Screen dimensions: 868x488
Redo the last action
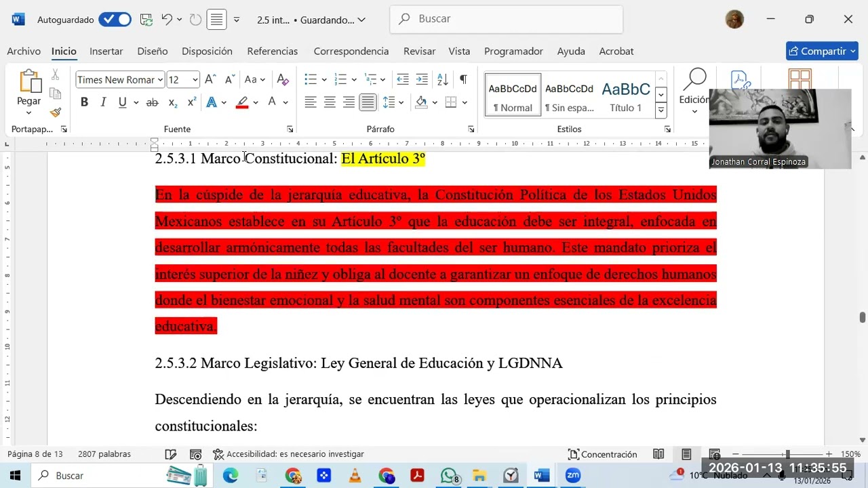tap(195, 20)
